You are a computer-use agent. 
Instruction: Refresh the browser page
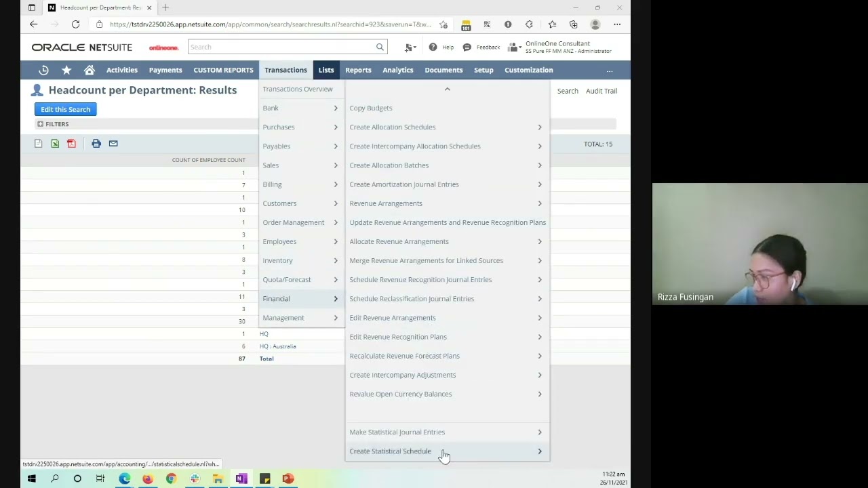click(x=75, y=24)
